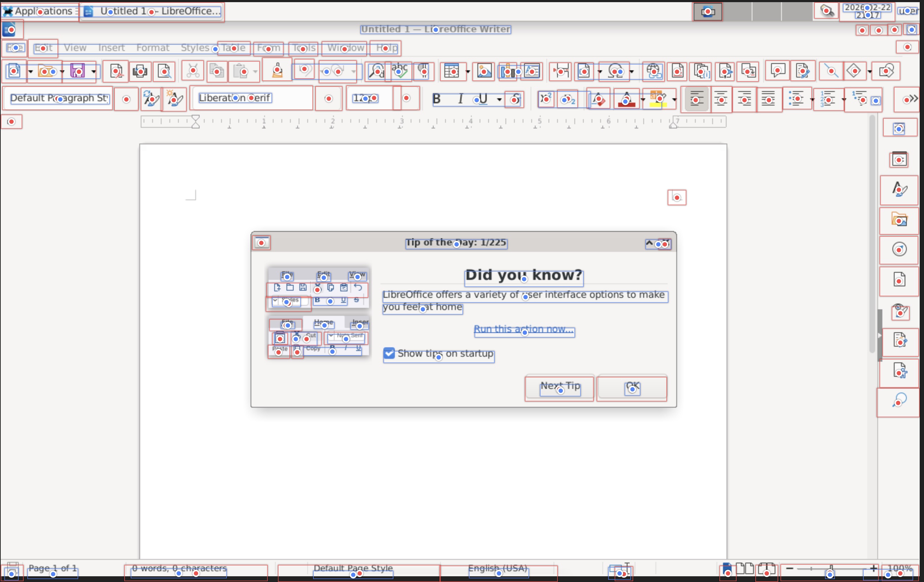Image resolution: width=924 pixels, height=582 pixels.
Task: Expand the font size dropdown
Action: point(406,98)
